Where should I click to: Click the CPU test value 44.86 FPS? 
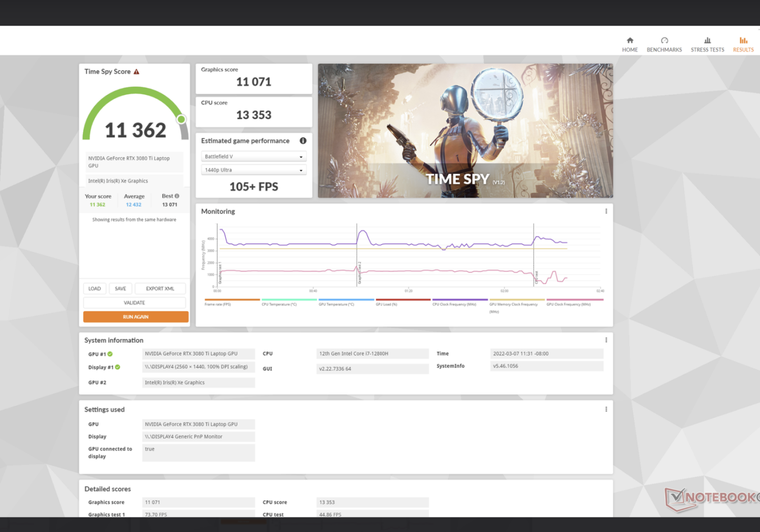372,514
